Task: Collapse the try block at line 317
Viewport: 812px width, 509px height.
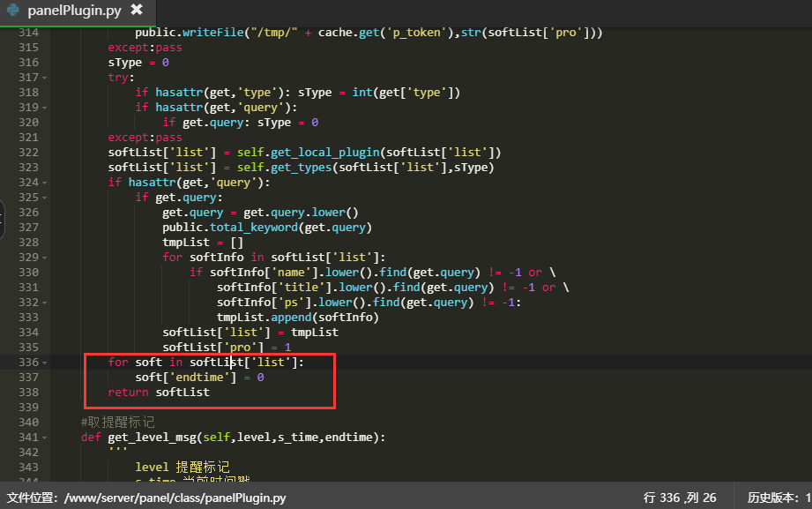Action: [44, 78]
